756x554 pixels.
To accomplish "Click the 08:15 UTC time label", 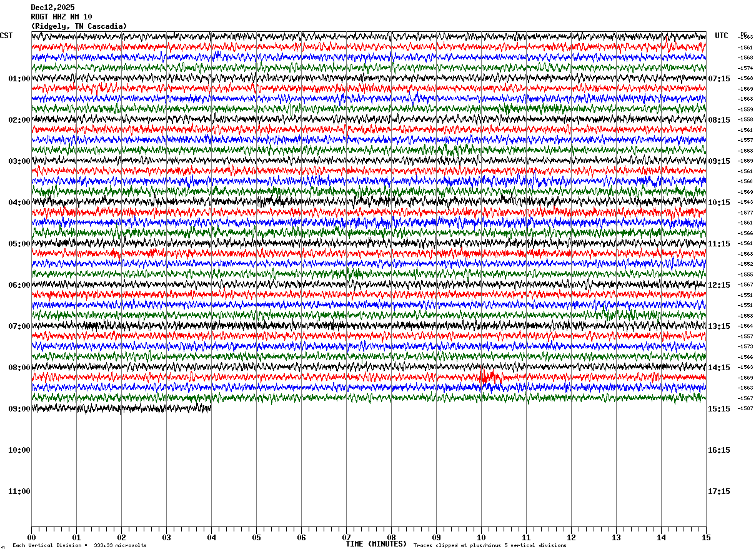I will 719,120.
